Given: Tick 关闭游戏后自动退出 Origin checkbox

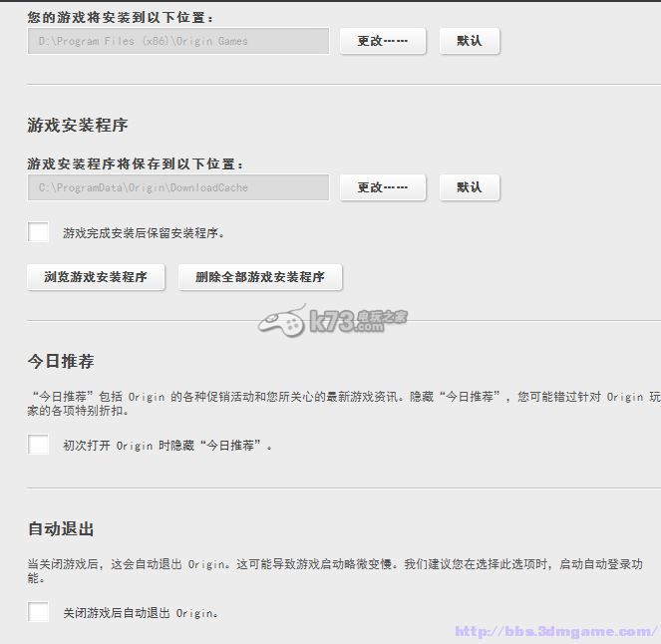Looking at the screenshot, I should [x=38, y=611].
